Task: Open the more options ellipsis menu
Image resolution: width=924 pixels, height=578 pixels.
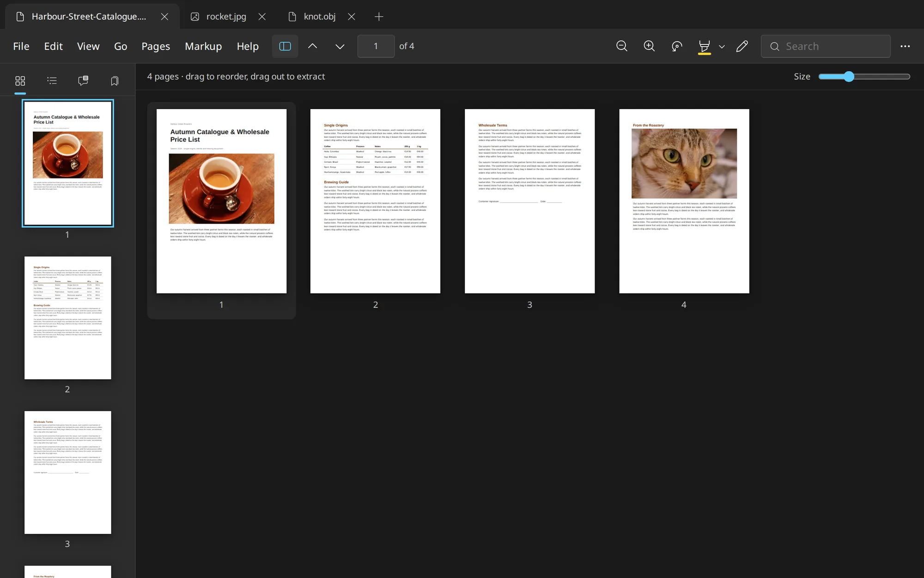Action: 905,46
